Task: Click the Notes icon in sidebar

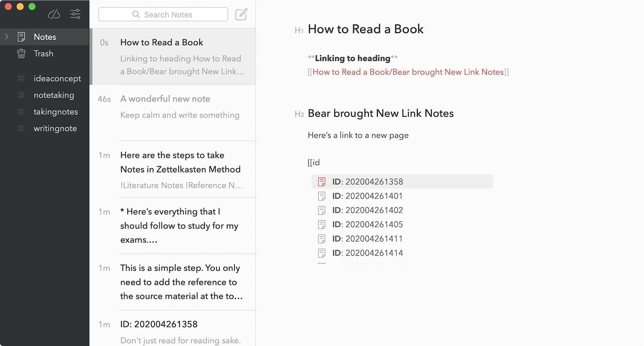Action: [x=21, y=37]
